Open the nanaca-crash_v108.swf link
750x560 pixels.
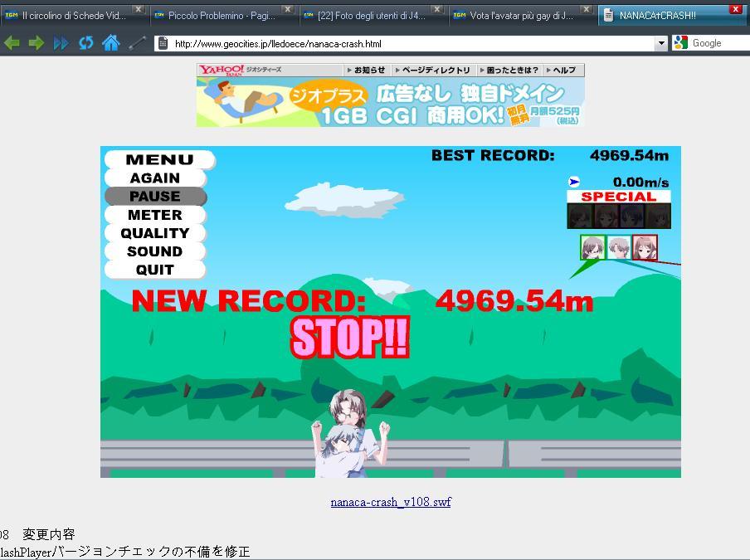(x=391, y=502)
